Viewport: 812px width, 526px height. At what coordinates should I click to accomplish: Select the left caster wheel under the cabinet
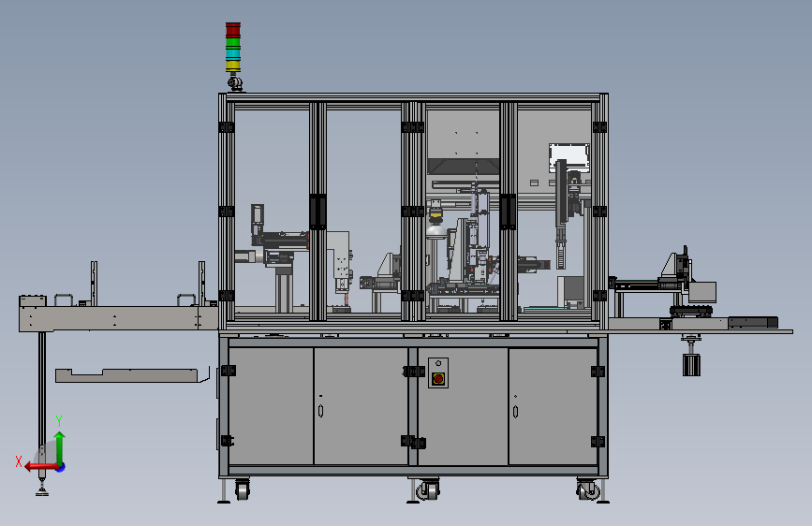pos(243,489)
